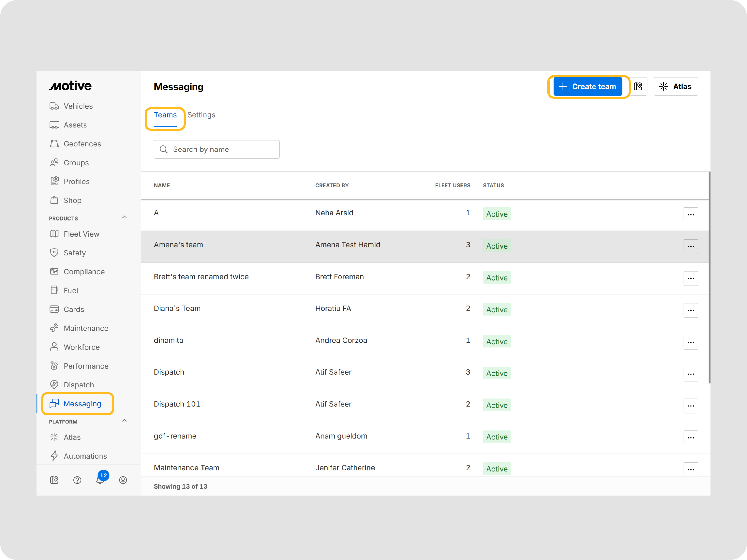Go to the Safety product
This screenshot has height=560, width=747.
point(67,253)
